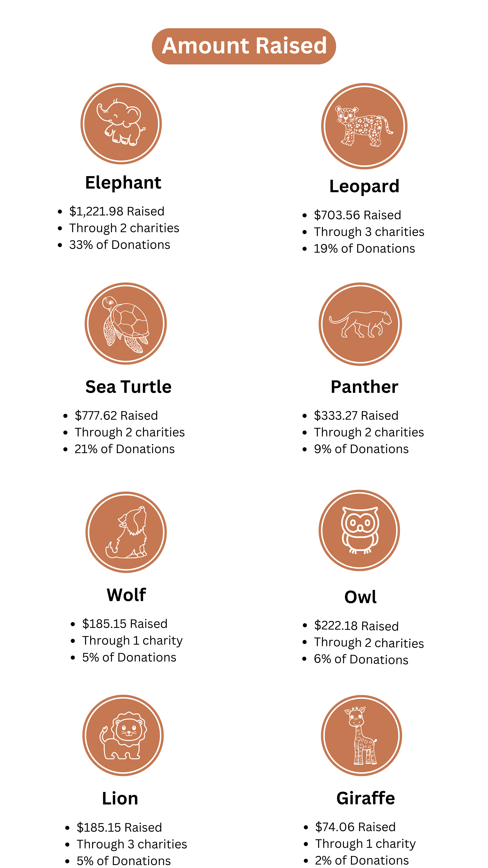
Task: Select the Leopard heading text
Action: 364,186
